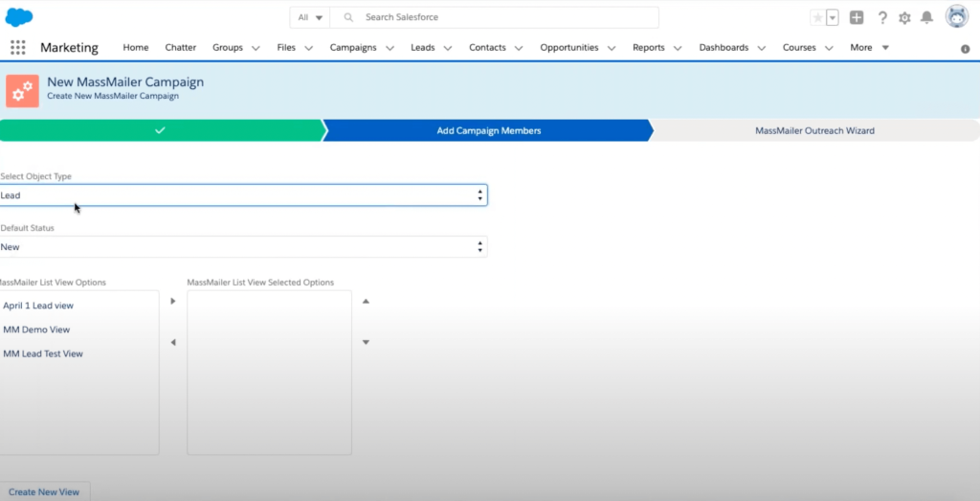The height and width of the screenshot is (501, 980).
Task: Select the MM Demo View list option
Action: click(36, 330)
